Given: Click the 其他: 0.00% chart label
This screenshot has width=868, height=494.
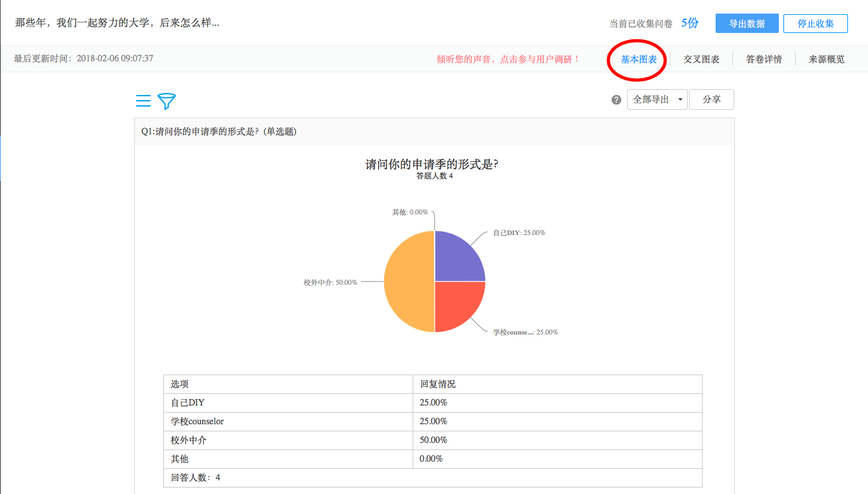Looking at the screenshot, I should pyautogui.click(x=410, y=212).
